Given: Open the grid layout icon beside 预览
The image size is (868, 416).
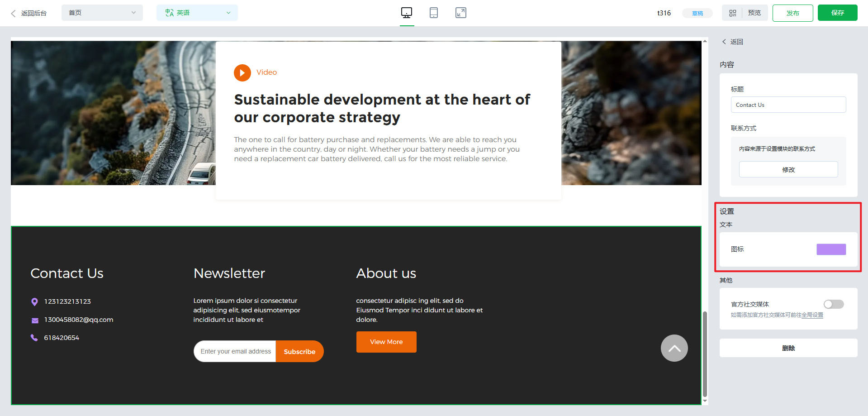Looking at the screenshot, I should pyautogui.click(x=733, y=13).
